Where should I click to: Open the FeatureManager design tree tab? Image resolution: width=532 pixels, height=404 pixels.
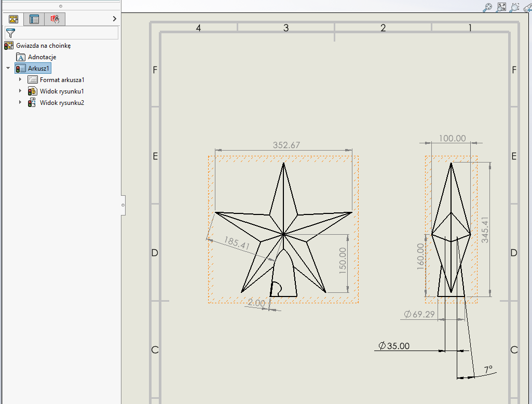[x=13, y=19]
